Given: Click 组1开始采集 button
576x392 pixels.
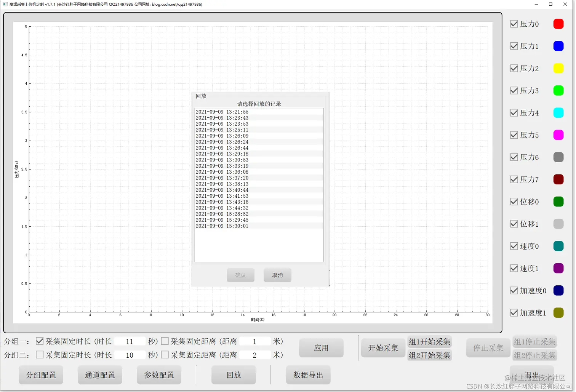Looking at the screenshot, I should (x=429, y=342).
